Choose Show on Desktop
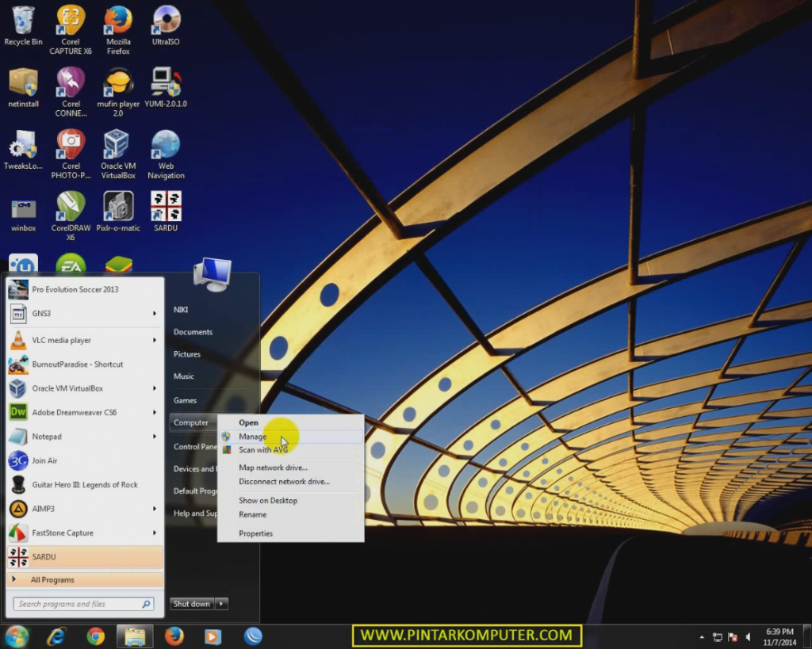812x649 pixels. tap(290, 501)
